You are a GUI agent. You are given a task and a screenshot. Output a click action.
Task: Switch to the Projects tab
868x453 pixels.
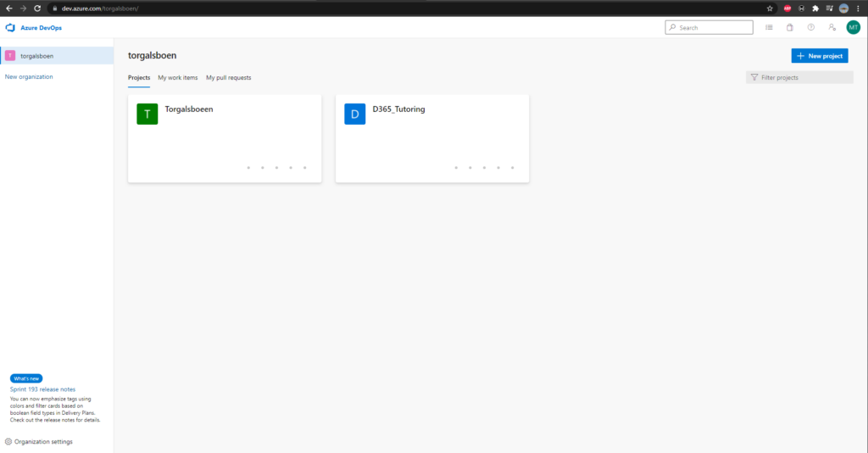coord(139,77)
